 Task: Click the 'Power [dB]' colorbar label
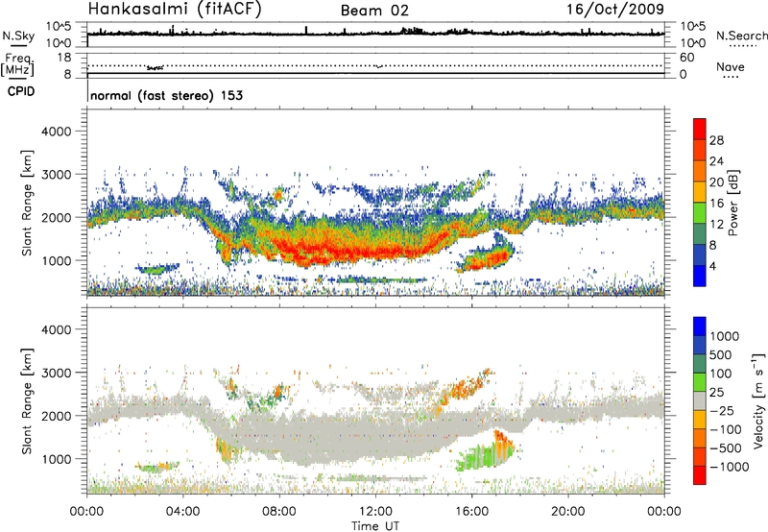[732, 203]
